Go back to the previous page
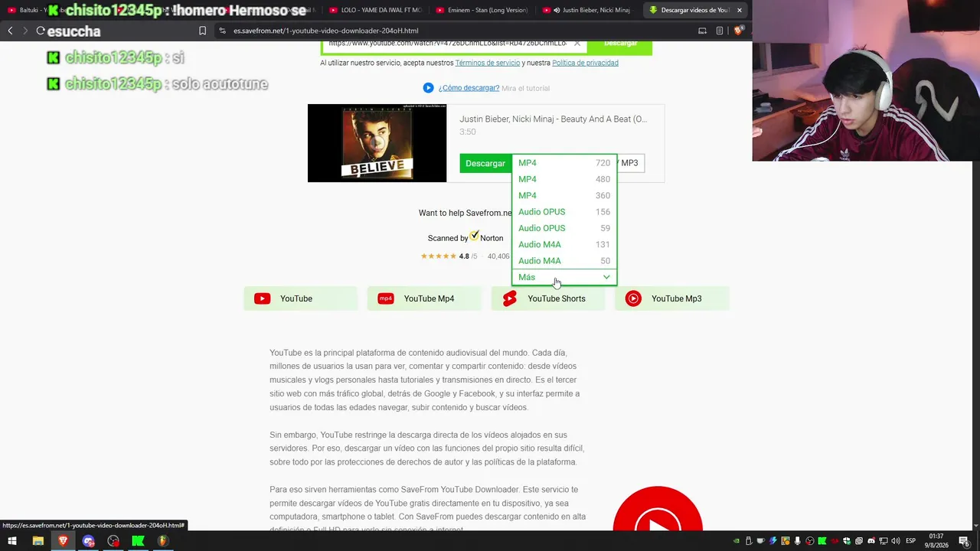The width and height of the screenshot is (980, 551). (x=10, y=31)
